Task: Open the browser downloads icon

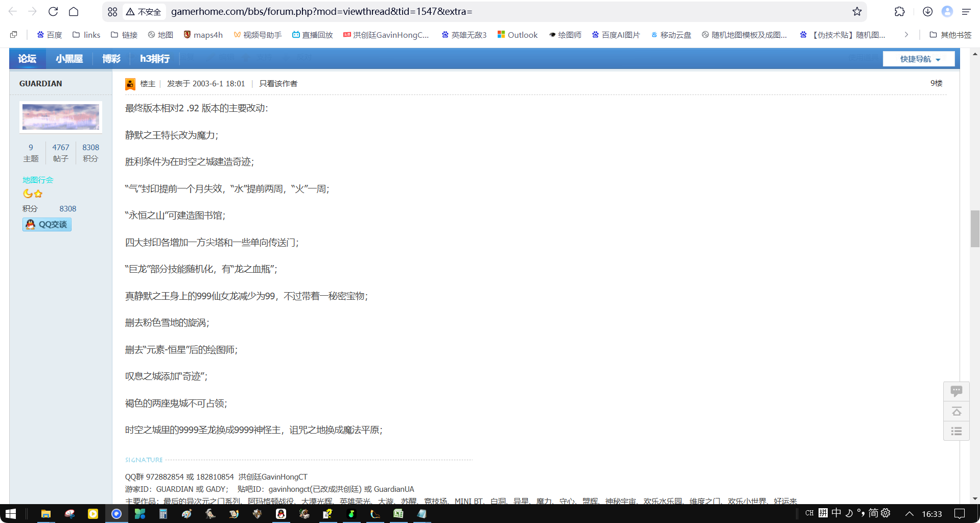Action: point(927,11)
